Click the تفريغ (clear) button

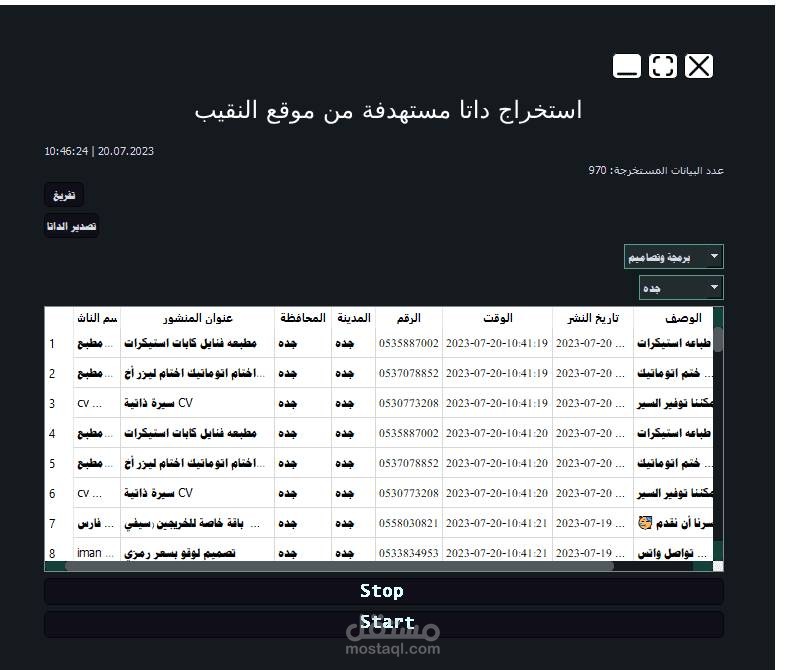pos(64,195)
